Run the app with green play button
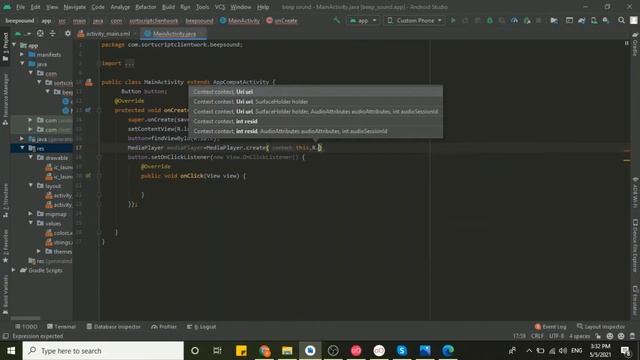This screenshot has width=640, height=360. pos(453,20)
